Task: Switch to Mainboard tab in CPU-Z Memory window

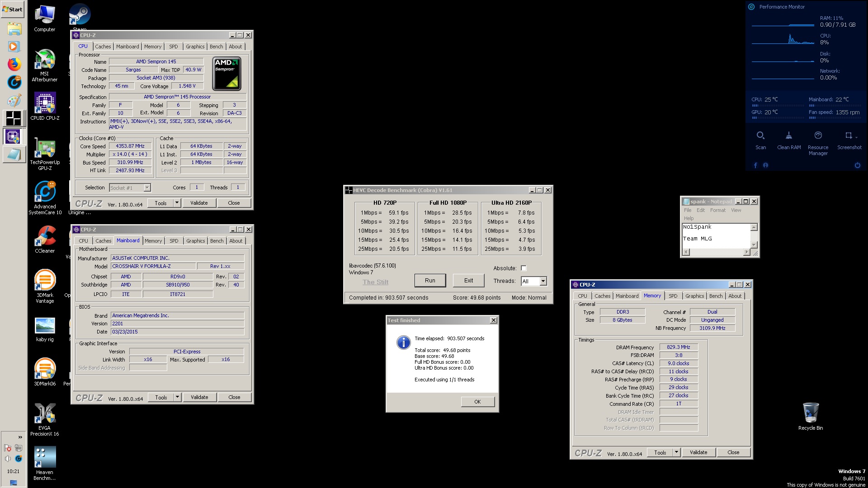Action: tap(627, 296)
